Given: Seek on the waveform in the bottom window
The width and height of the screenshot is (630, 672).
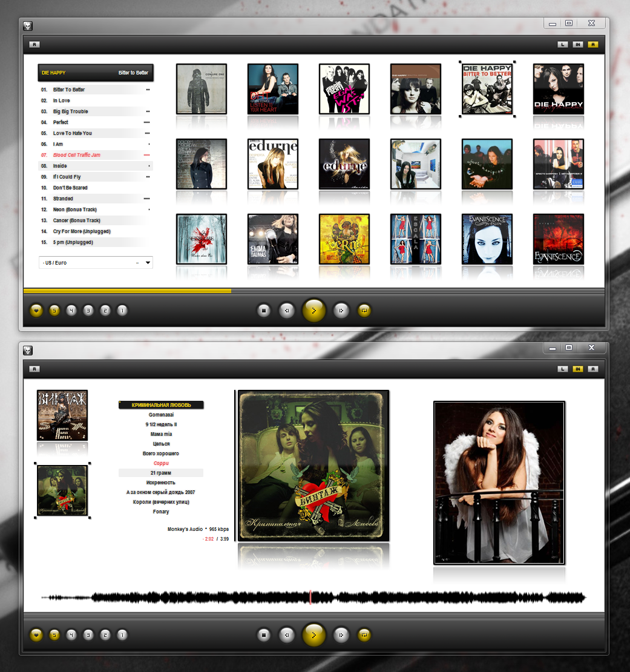Looking at the screenshot, I should tap(314, 598).
